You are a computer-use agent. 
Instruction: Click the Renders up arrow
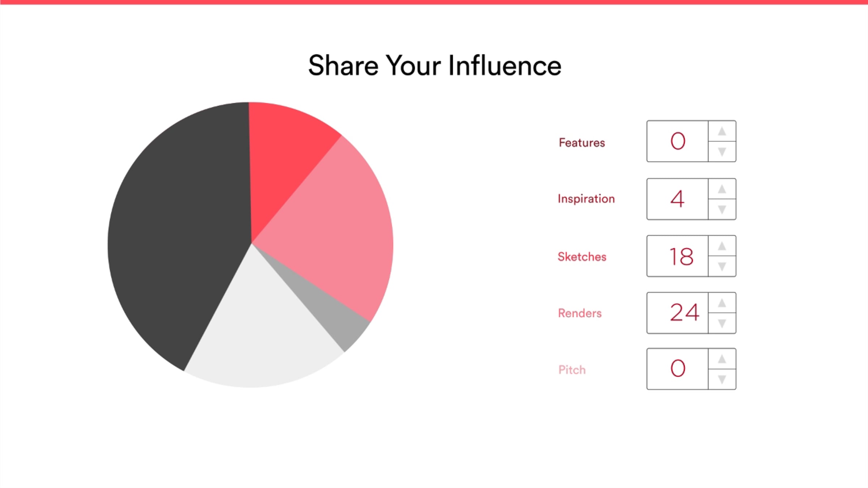point(722,303)
